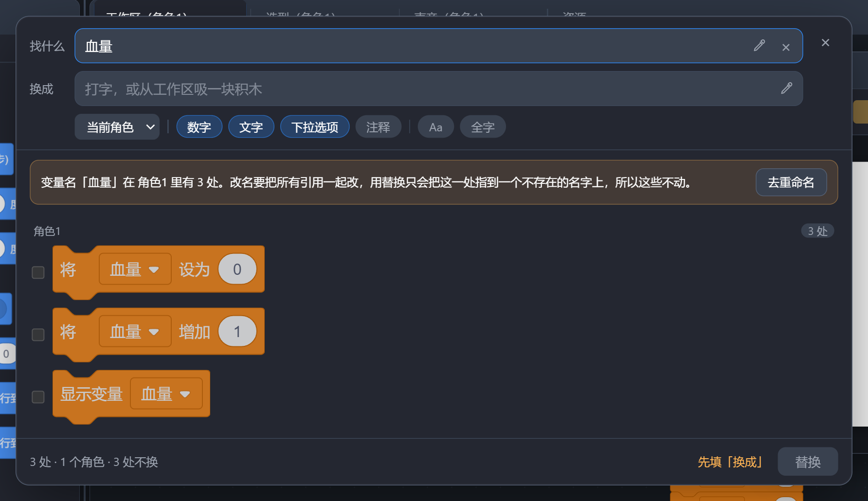Click the 去重命名 button

(x=791, y=182)
